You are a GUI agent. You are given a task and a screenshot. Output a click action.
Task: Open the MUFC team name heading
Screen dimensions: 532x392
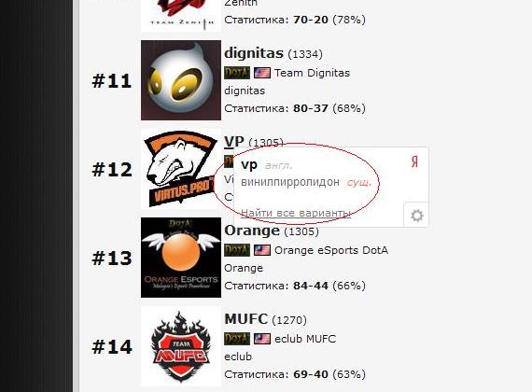[246, 319]
